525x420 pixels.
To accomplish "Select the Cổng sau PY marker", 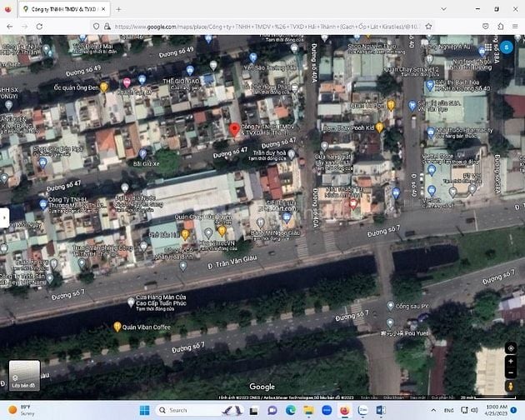I will (390, 306).
